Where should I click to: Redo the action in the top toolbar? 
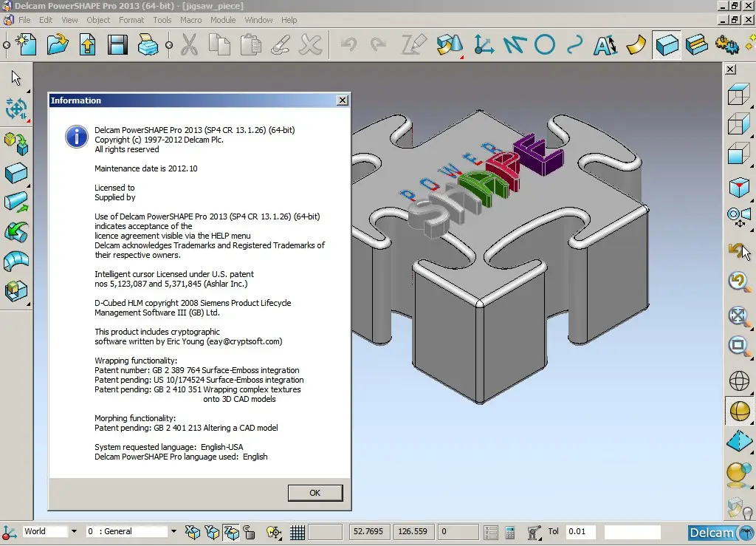[x=378, y=45]
